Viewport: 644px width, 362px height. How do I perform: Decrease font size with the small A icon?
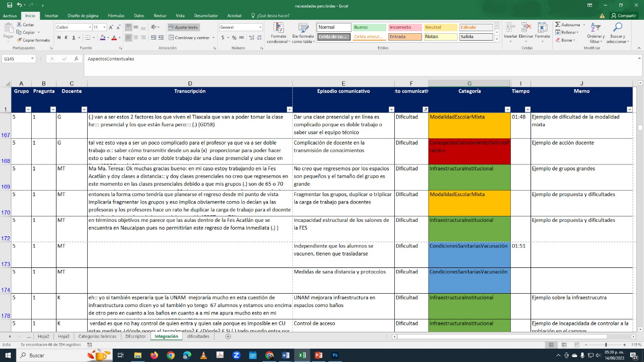119,27
